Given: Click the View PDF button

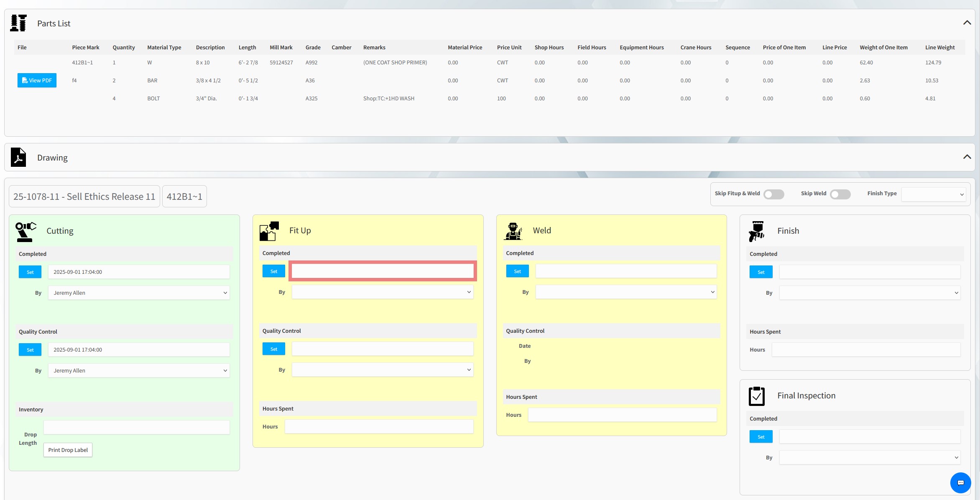Looking at the screenshot, I should (x=37, y=81).
